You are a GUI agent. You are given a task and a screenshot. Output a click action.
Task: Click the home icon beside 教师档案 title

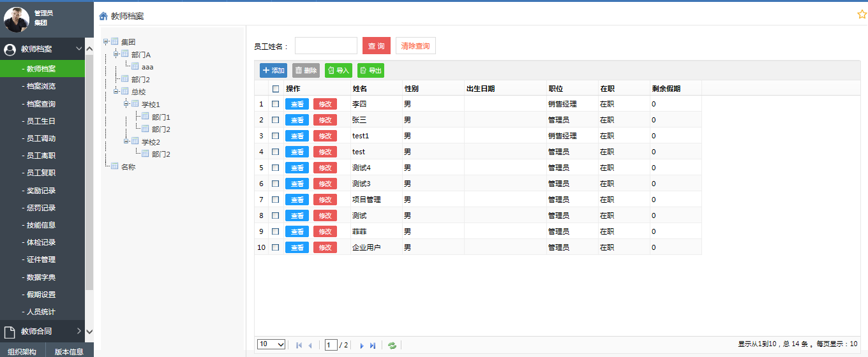[x=103, y=16]
